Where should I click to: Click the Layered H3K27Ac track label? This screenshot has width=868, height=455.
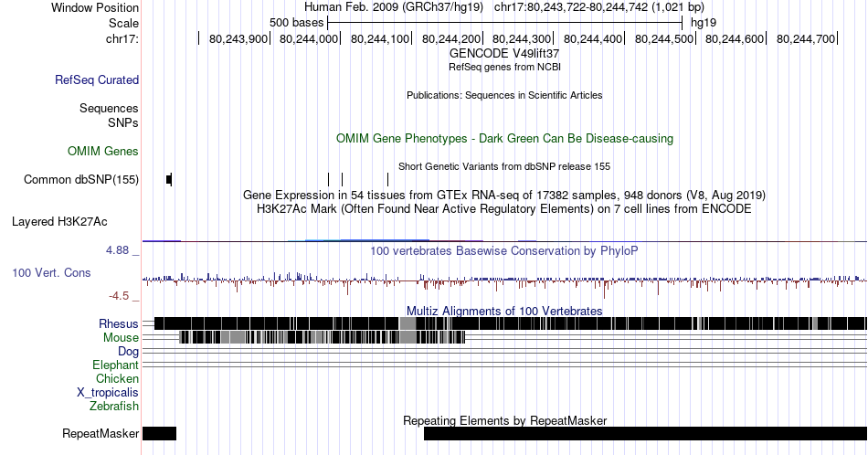click(59, 221)
